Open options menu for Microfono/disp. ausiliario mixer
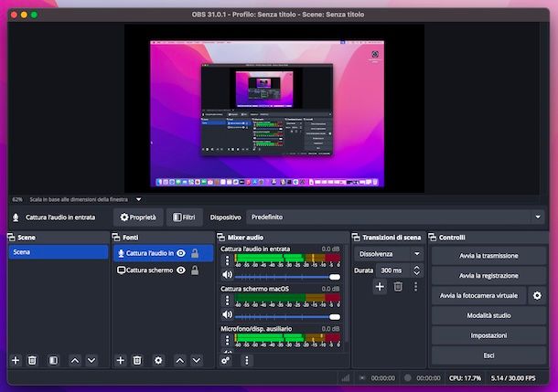This screenshot has width=558, height=392. (x=228, y=341)
